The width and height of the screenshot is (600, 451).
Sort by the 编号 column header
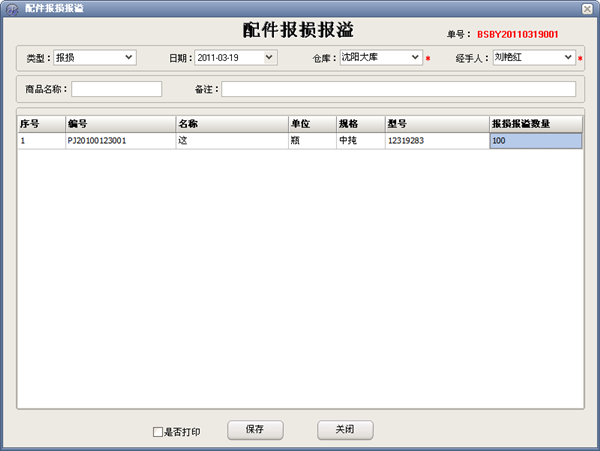pyautogui.click(x=119, y=124)
